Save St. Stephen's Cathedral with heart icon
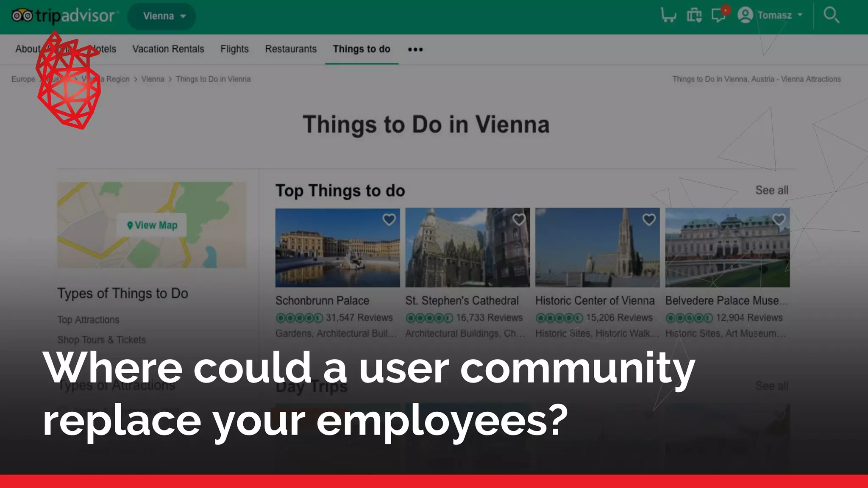This screenshot has height=488, width=868. coord(519,219)
